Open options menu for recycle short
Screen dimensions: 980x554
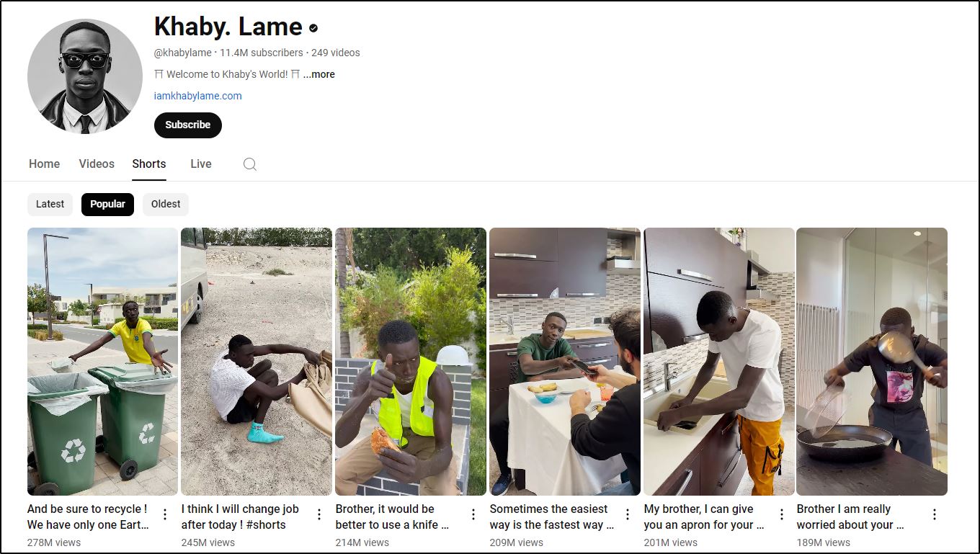pos(165,514)
